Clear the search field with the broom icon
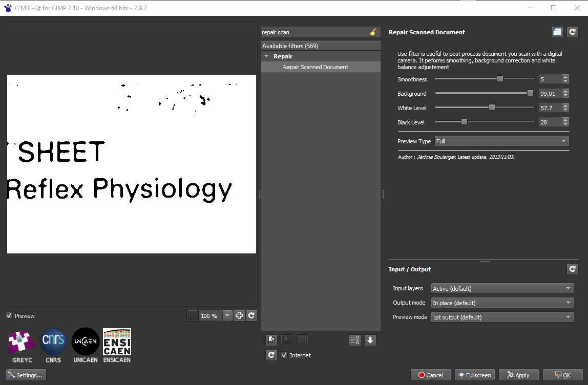This screenshot has width=588, height=385. point(373,32)
